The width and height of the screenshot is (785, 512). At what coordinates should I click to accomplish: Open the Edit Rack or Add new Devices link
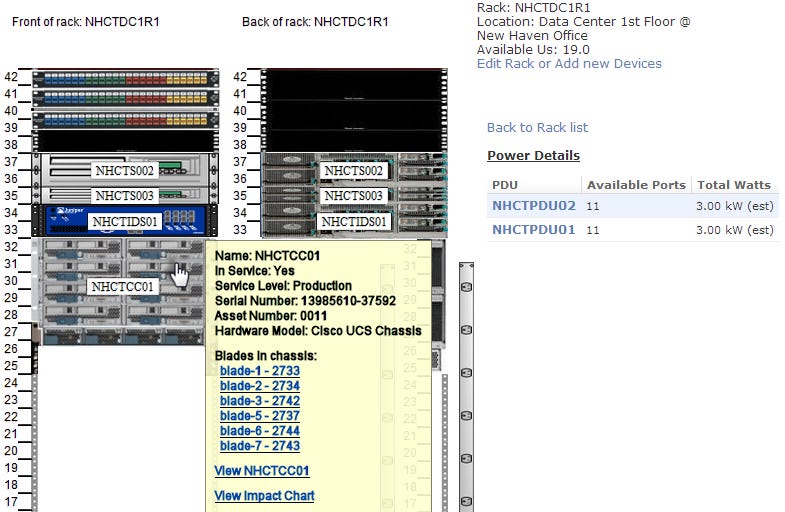coord(569,64)
